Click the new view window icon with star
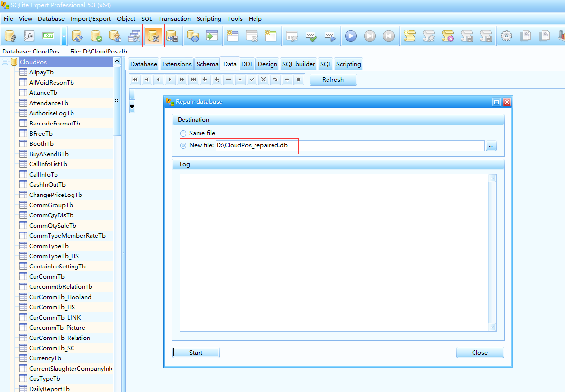565x392 pixels. [x=271, y=36]
